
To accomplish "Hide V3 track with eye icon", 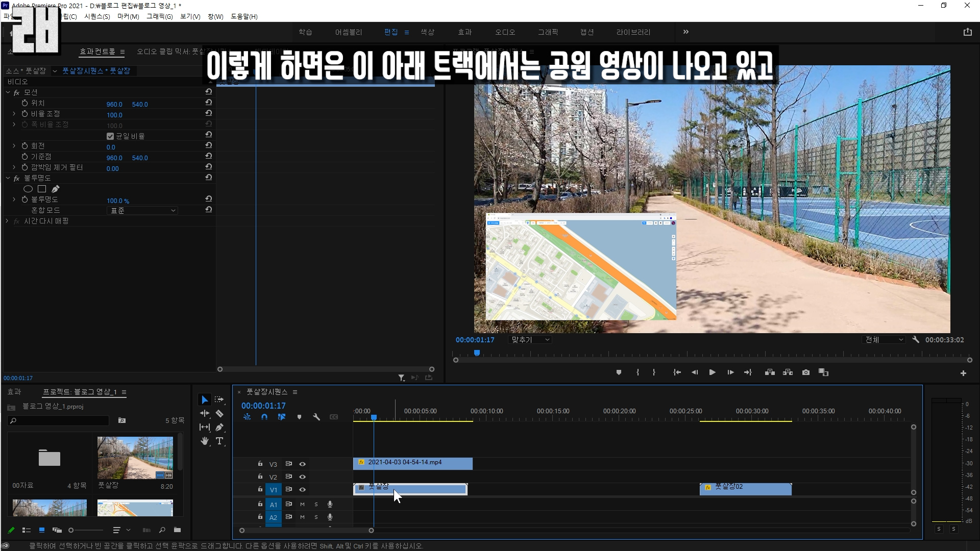I will 302,464.
